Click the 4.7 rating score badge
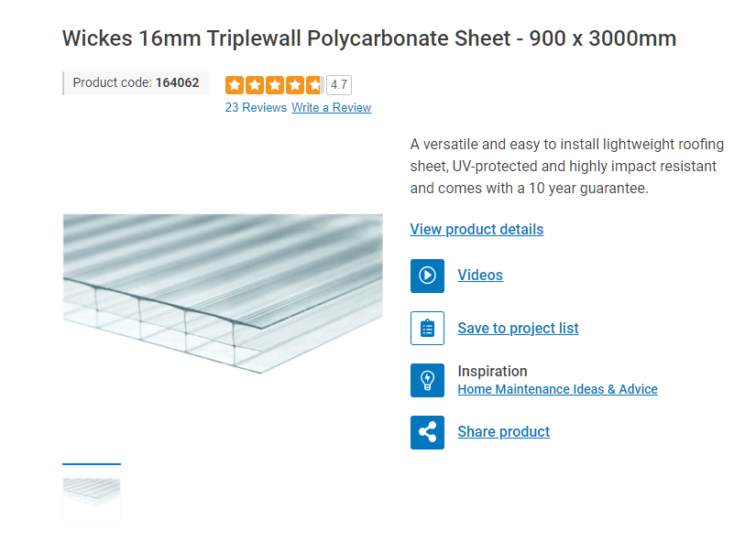Screen dimensions: 756x542 (x=339, y=85)
